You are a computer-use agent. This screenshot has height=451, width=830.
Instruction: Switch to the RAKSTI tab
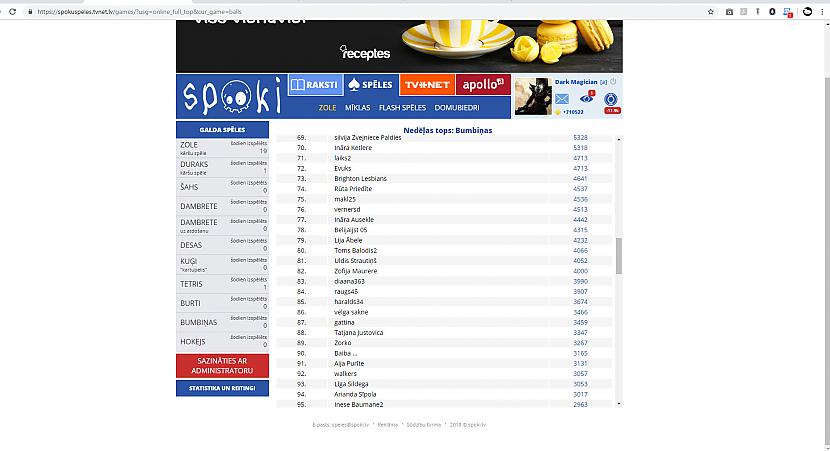tap(315, 85)
